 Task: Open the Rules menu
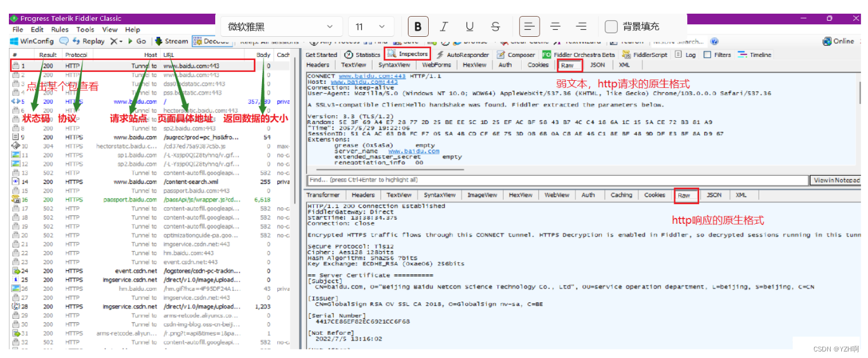pyautogui.click(x=60, y=30)
